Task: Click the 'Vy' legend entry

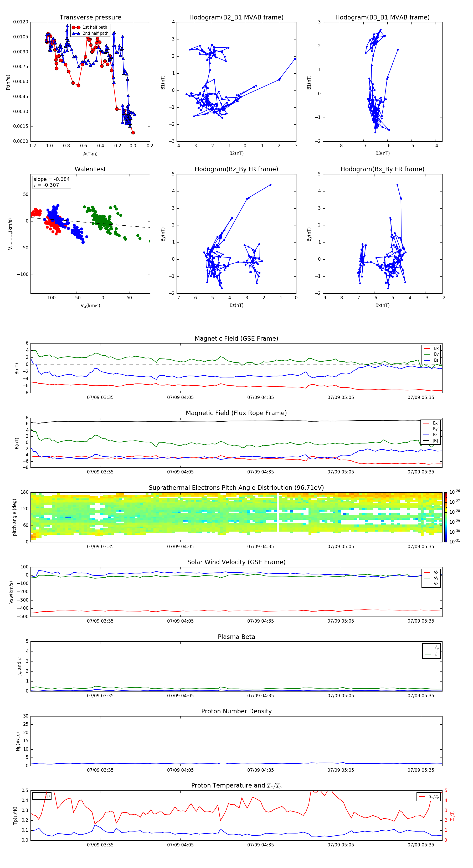Action: point(431,578)
